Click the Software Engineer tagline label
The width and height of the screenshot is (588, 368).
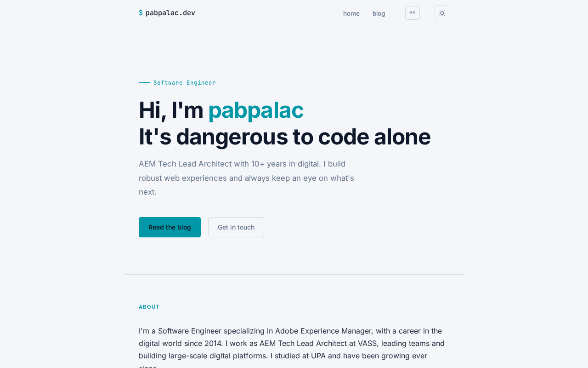point(185,83)
